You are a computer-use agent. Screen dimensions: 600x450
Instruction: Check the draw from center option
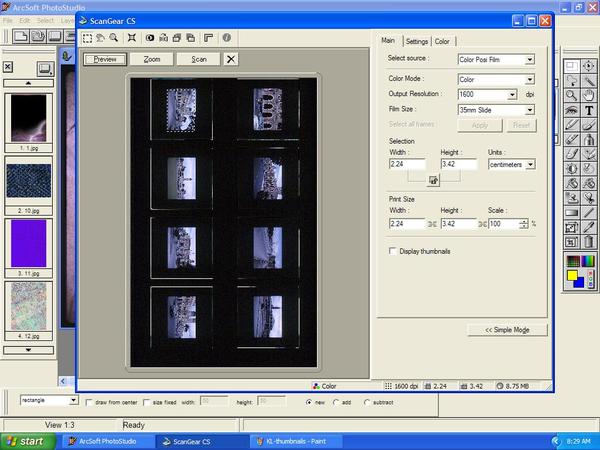[89, 403]
